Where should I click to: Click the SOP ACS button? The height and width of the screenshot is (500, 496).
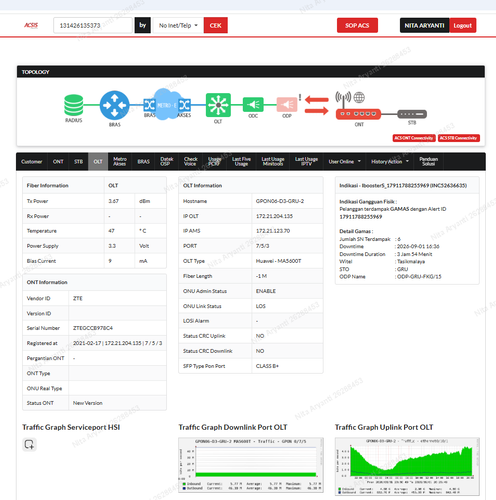357,25
